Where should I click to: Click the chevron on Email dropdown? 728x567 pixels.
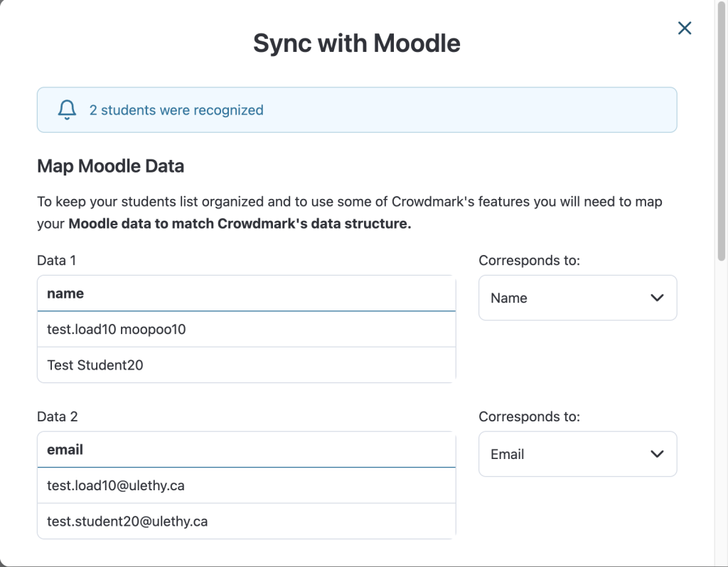(x=657, y=454)
